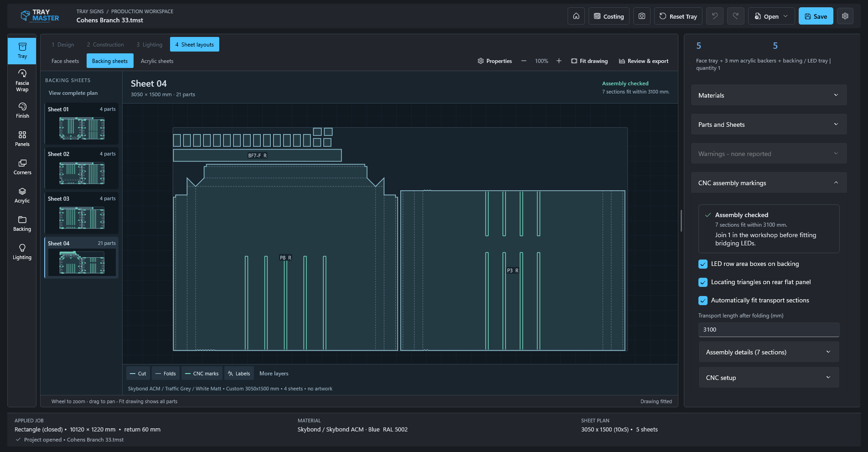
Task: Expand the CNC setup section
Action: pyautogui.click(x=769, y=377)
